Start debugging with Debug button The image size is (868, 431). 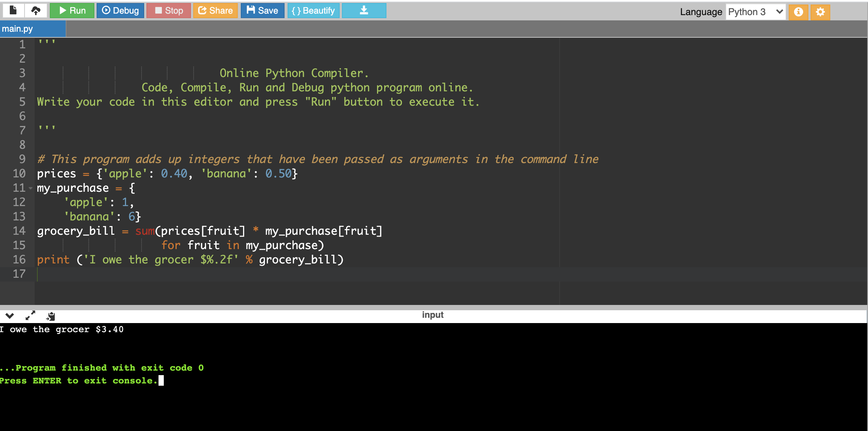tap(120, 11)
